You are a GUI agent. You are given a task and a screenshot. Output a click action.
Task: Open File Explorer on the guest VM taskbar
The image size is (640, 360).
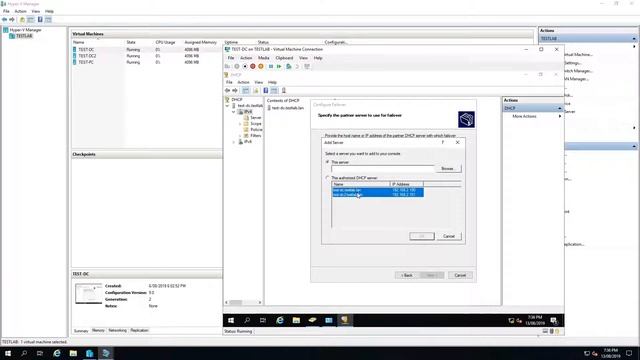(296, 320)
